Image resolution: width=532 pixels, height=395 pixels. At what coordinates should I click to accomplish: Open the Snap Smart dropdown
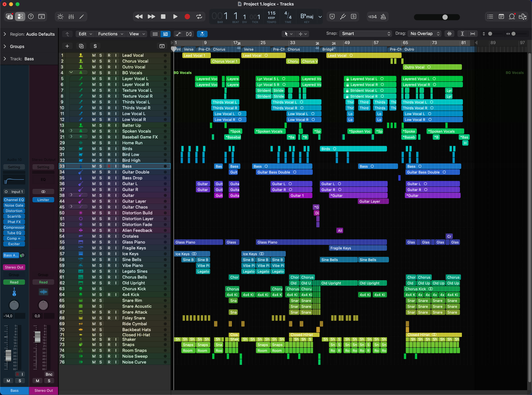(x=365, y=34)
